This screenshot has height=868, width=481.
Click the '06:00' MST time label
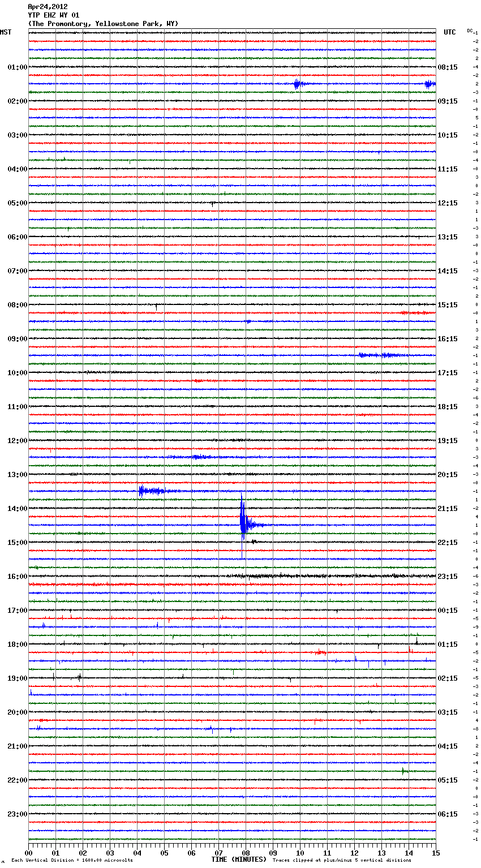click(17, 237)
